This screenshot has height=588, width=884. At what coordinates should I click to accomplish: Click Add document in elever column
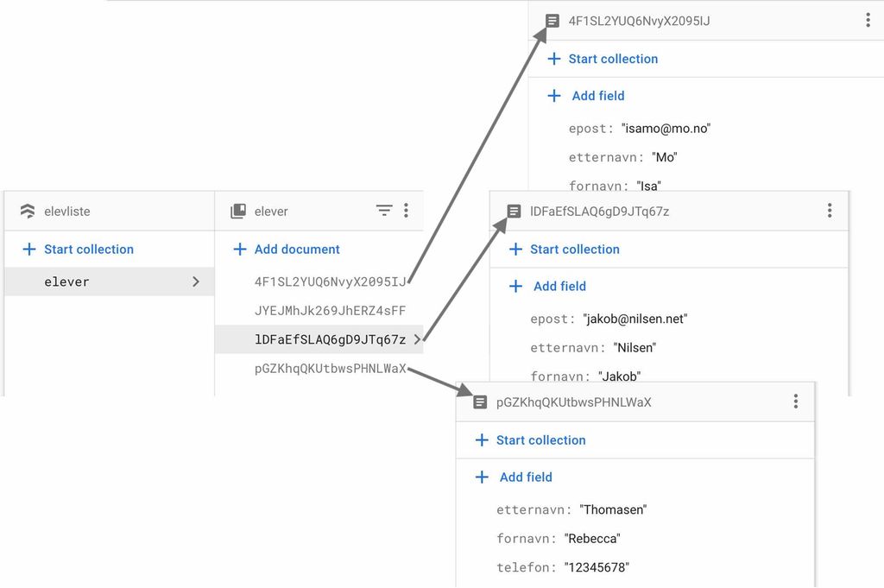coord(296,250)
